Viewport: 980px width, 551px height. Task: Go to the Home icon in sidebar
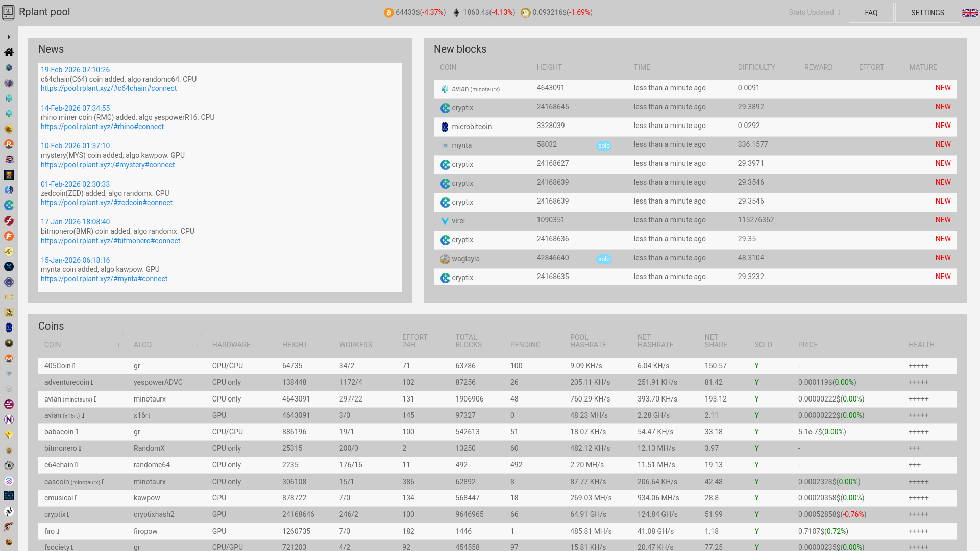click(x=9, y=52)
